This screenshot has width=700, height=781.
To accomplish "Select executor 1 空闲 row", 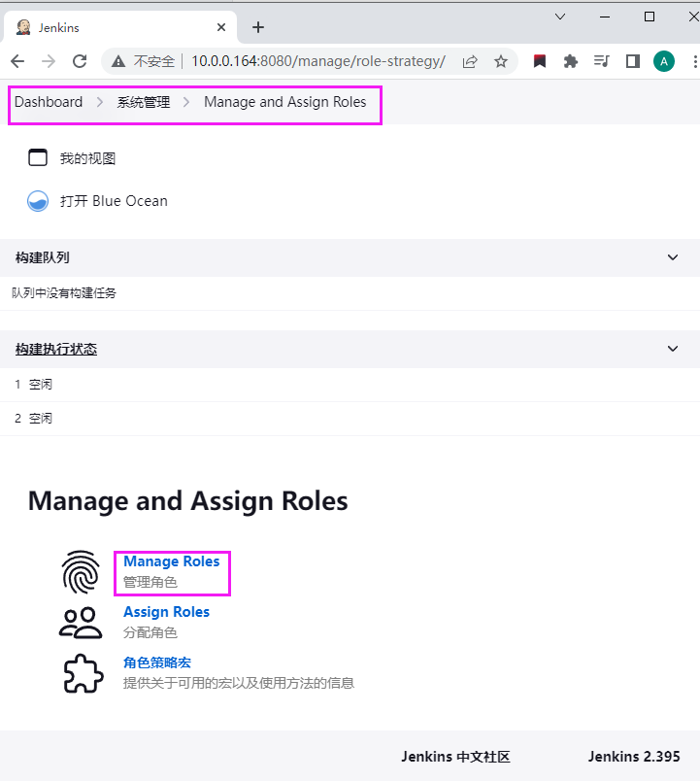I will click(350, 385).
